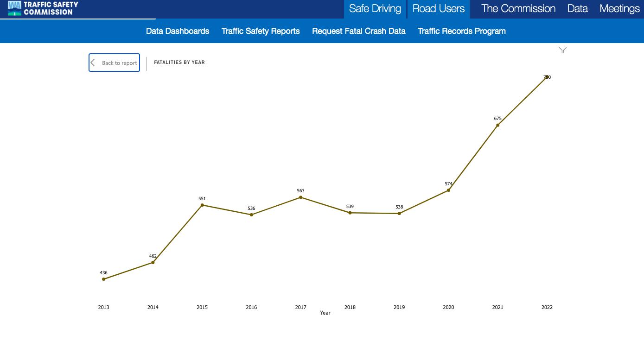Viewport: 644px width, 354px height.
Task: Click the filter funnel icon above the chart
Action: pos(562,50)
